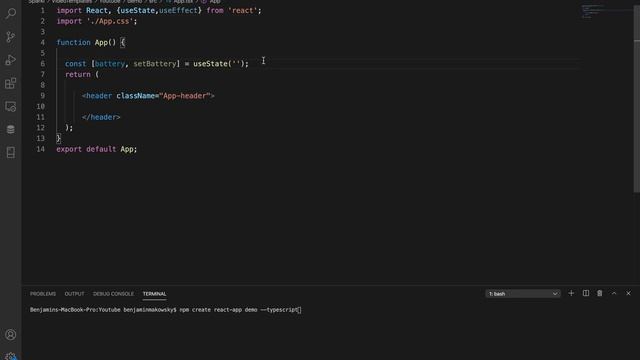Open the database view icon

tap(11, 129)
